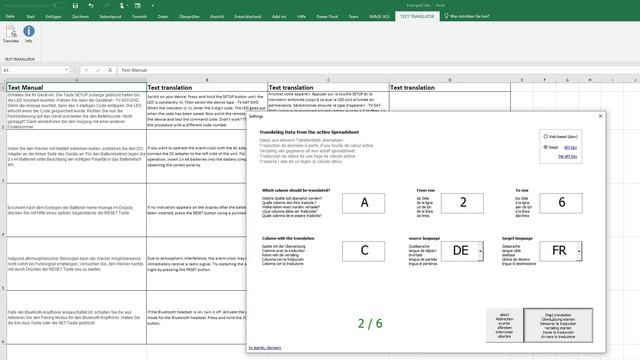Select the web based (slow) radio option
Screen dimensions: 640x360
(x=546, y=136)
